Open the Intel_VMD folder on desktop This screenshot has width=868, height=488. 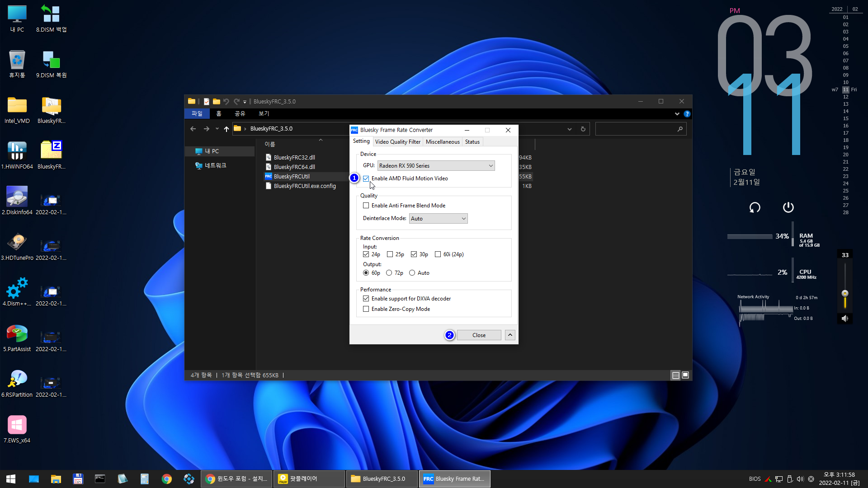point(17,110)
